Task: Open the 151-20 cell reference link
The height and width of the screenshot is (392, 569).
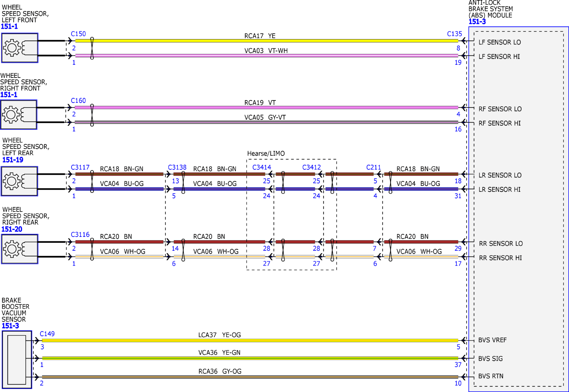Action: (12, 229)
